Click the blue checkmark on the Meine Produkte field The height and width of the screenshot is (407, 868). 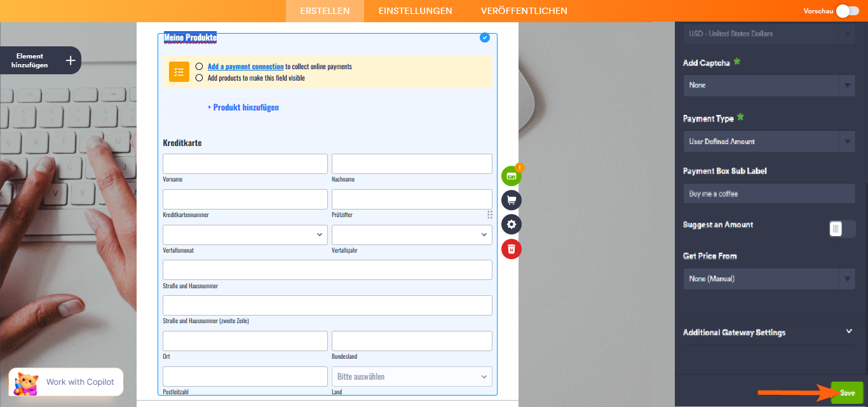pyautogui.click(x=485, y=37)
